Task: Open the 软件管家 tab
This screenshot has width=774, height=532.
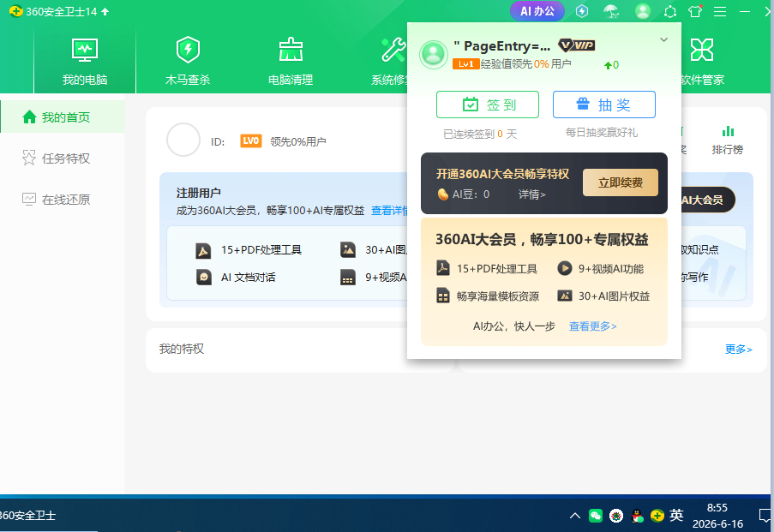Action: (x=702, y=61)
